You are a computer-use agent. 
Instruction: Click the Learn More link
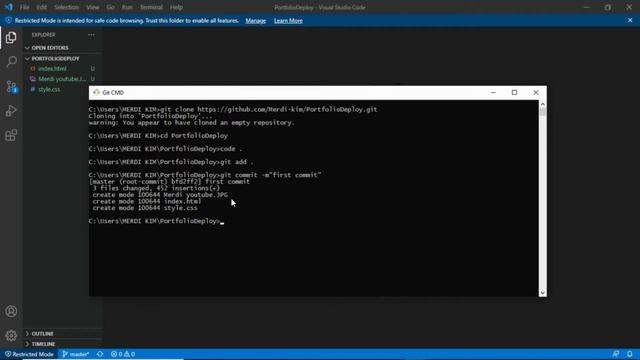point(288,20)
